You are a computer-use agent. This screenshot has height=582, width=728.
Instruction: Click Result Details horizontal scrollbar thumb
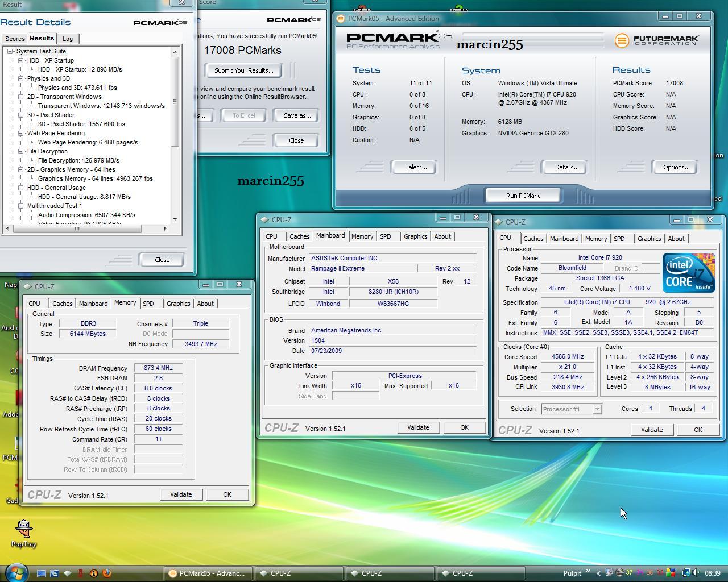(x=77, y=228)
